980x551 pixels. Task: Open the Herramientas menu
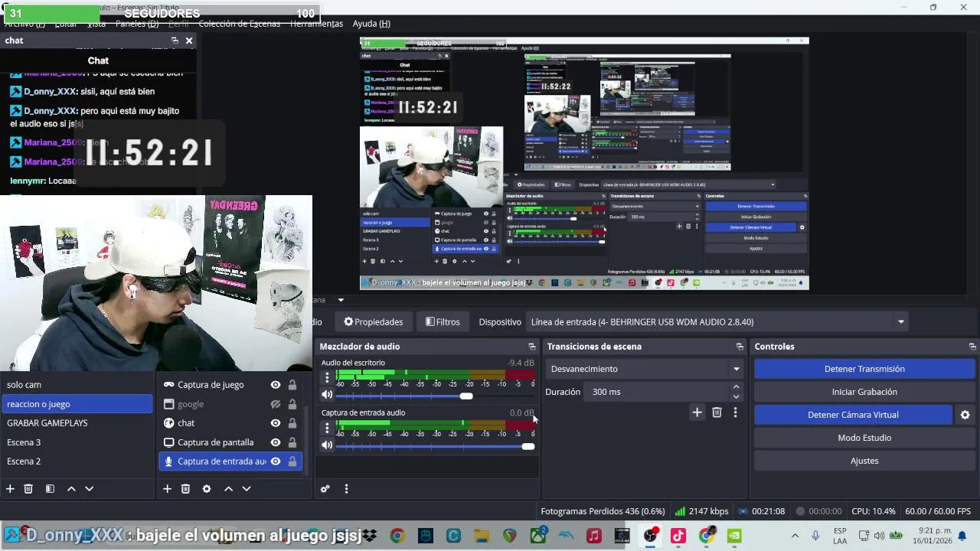[316, 24]
